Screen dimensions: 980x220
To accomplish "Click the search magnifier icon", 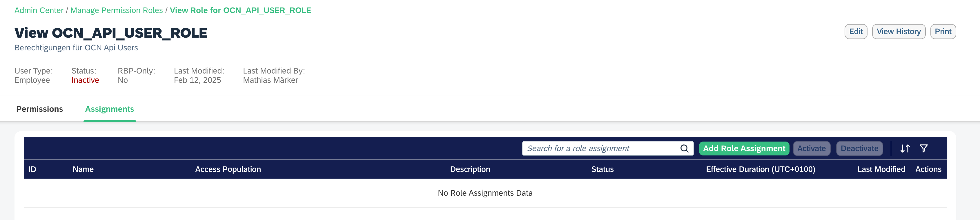I will 684,148.
